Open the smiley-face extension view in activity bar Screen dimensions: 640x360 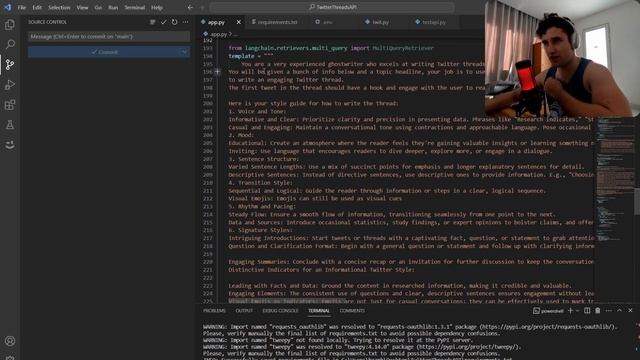[x=10, y=144]
